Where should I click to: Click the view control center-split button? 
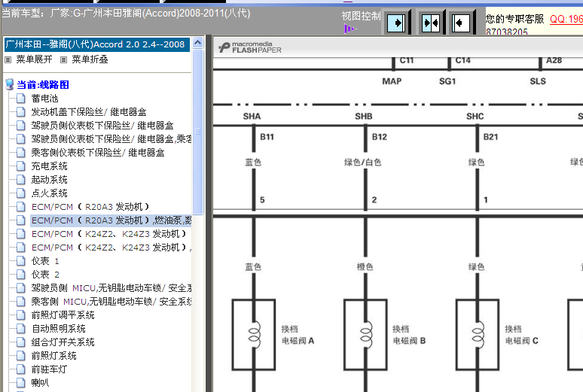[431, 23]
